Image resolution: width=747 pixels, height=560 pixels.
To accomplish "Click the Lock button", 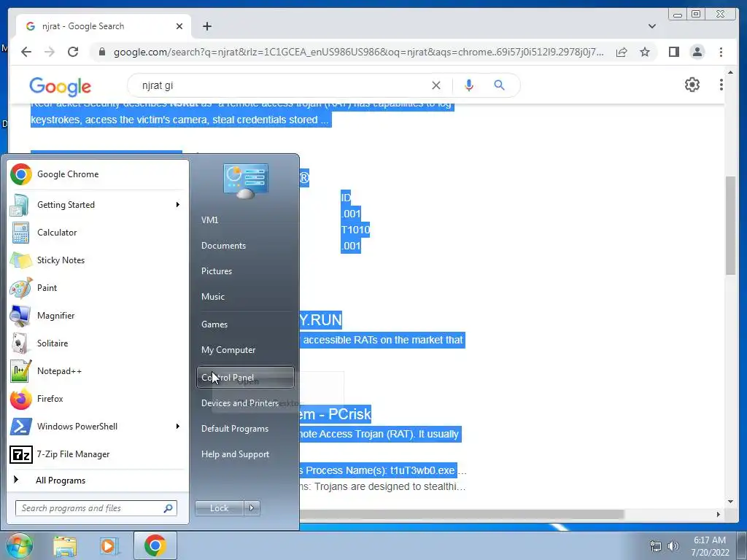I will pos(219,508).
